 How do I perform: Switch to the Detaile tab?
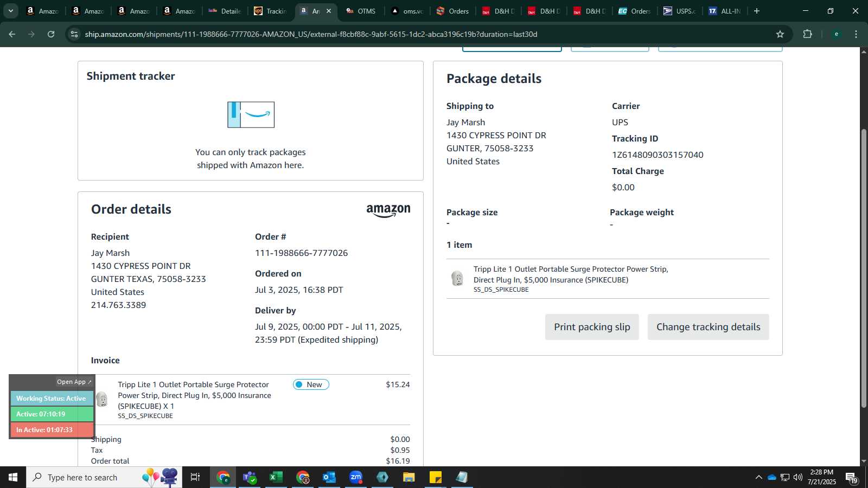[x=225, y=11]
